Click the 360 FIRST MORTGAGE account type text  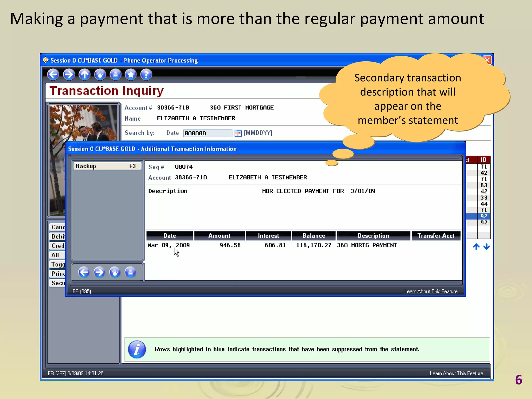click(x=242, y=108)
